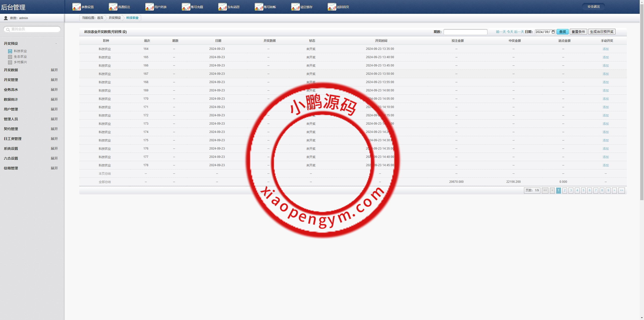Go to the 开奖预设 breadcrumb
This screenshot has height=320, width=644.
[115, 18]
